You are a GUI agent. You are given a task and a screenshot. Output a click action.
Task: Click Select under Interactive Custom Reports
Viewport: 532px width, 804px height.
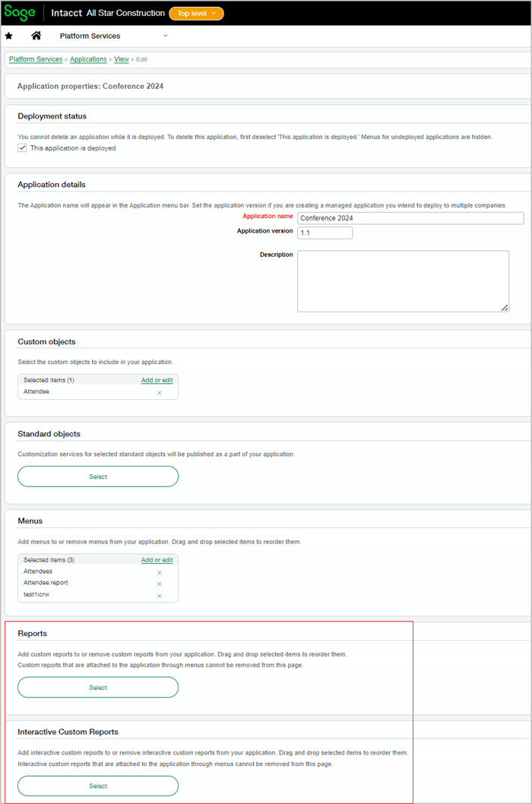[x=97, y=786]
